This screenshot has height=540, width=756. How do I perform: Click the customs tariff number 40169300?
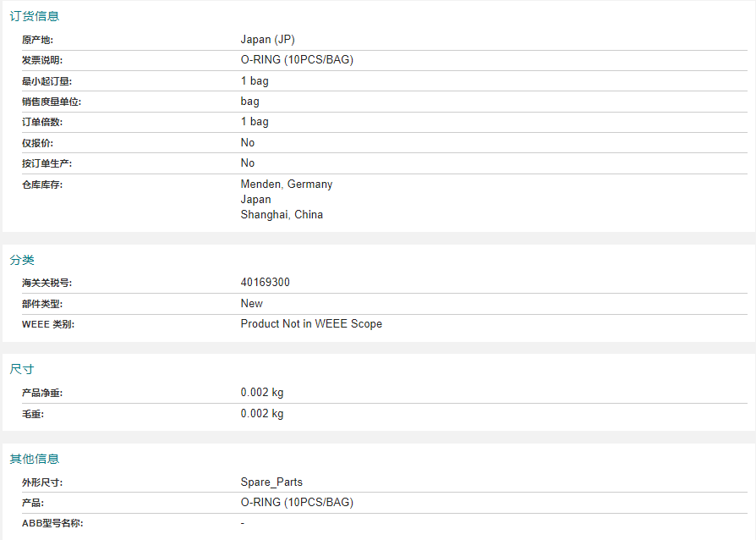click(266, 283)
